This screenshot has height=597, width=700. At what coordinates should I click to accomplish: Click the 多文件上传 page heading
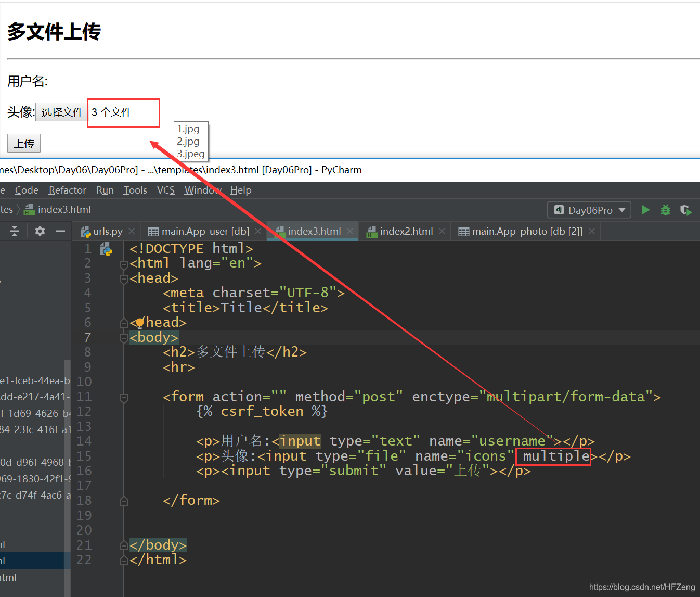click(x=54, y=32)
